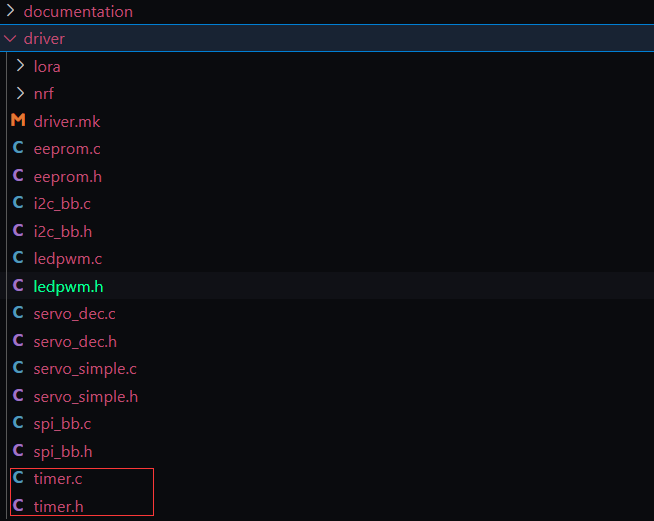Click the purple C icon beside eeprom.h
654x521 pixels.
[18, 175]
